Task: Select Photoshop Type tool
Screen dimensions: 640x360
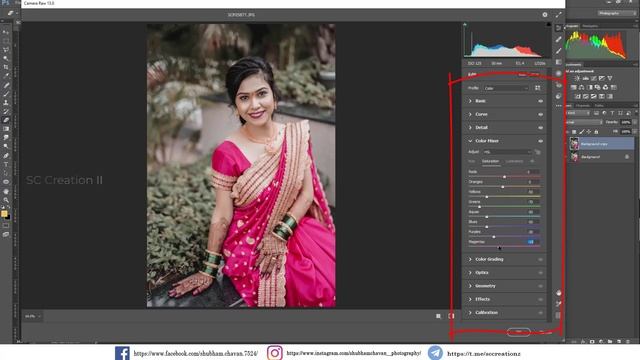Action: [x=6, y=164]
